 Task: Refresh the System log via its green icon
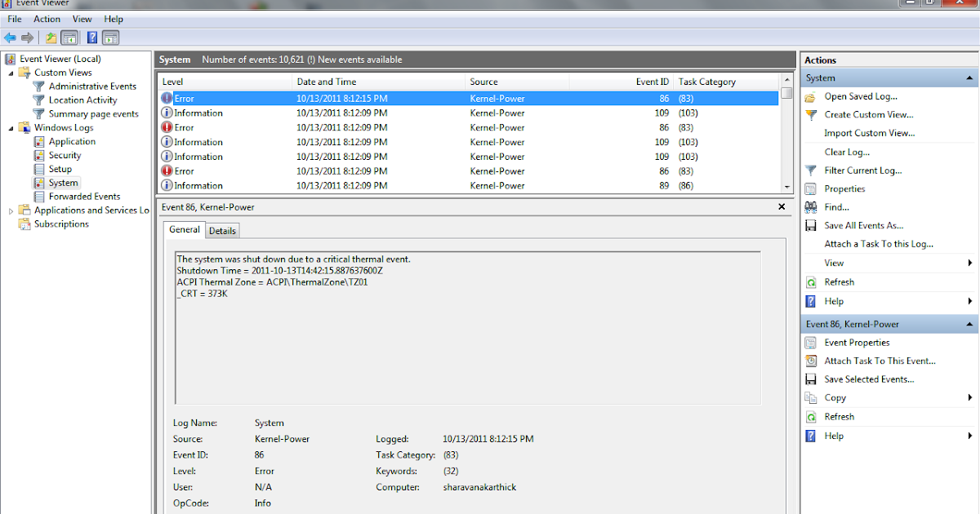[812, 281]
